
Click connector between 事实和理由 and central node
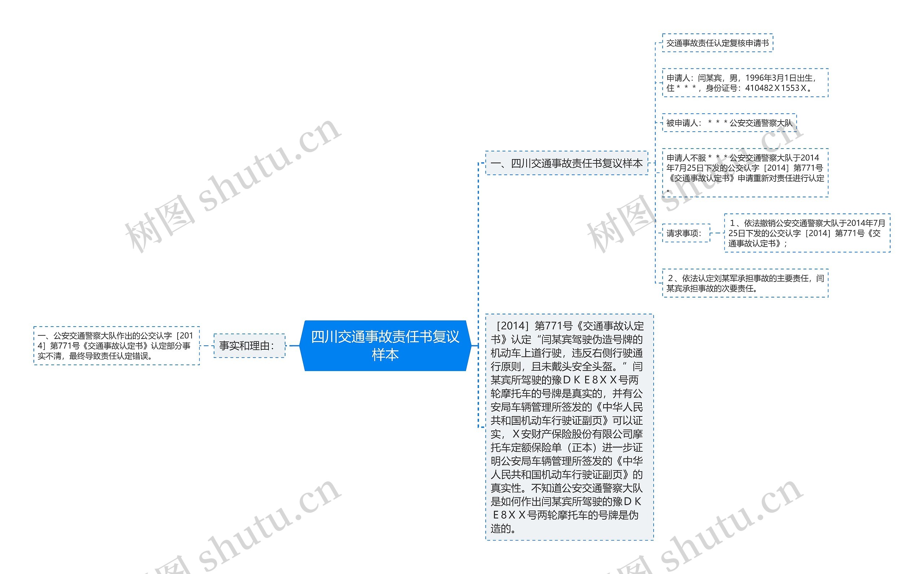[x=294, y=345]
